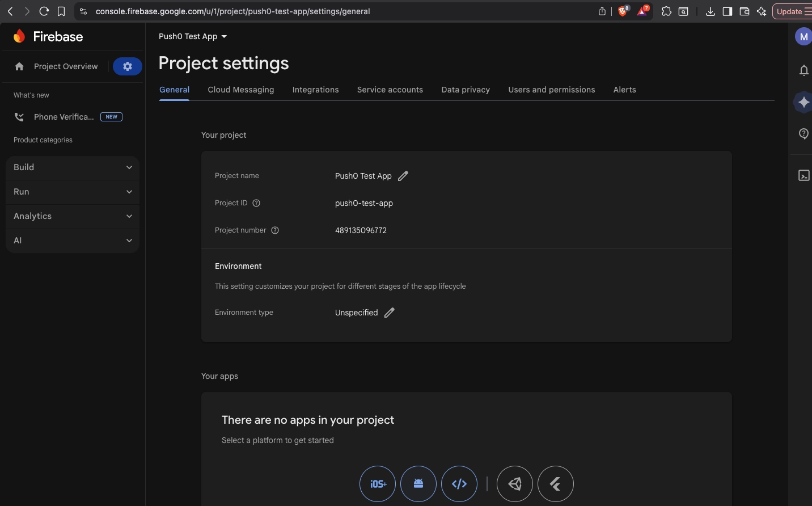
Task: Open help via the question mark icon
Action: [803, 134]
